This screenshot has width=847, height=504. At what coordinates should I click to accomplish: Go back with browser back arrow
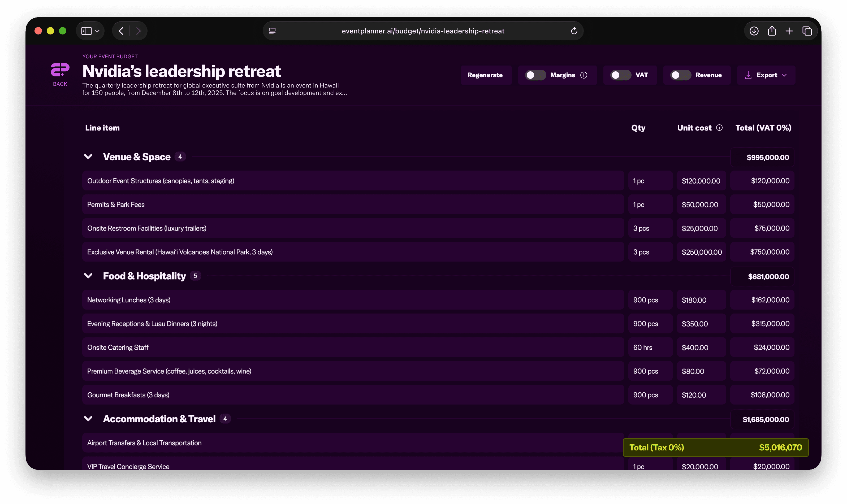pyautogui.click(x=121, y=31)
